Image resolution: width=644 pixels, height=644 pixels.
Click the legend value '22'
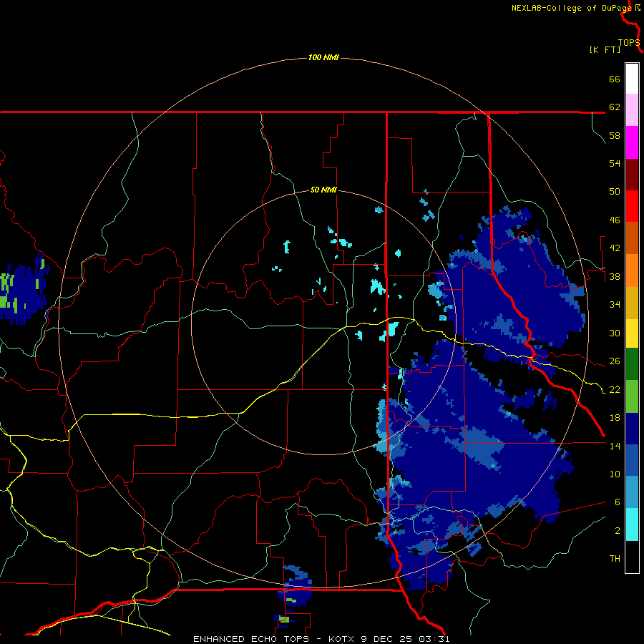click(615, 390)
